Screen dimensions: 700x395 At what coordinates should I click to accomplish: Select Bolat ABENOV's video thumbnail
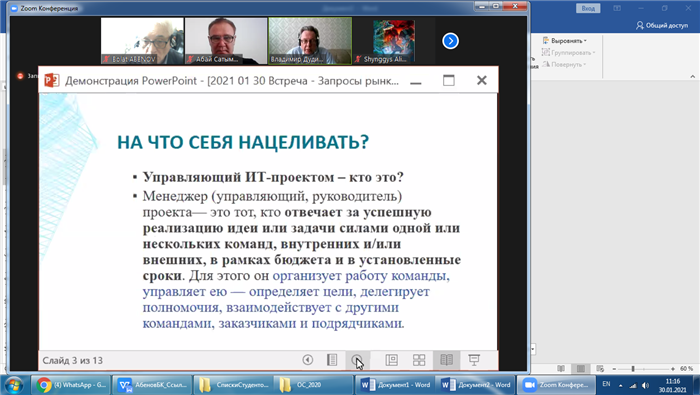click(142, 41)
